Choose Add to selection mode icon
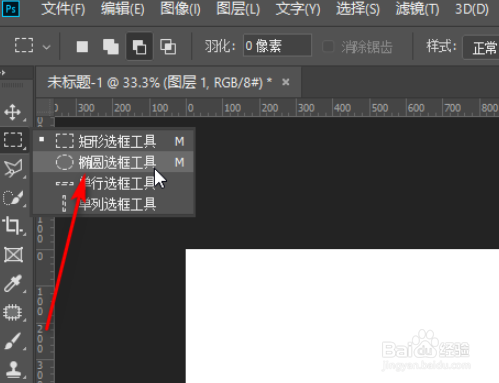The height and width of the screenshot is (383, 499). tap(111, 47)
